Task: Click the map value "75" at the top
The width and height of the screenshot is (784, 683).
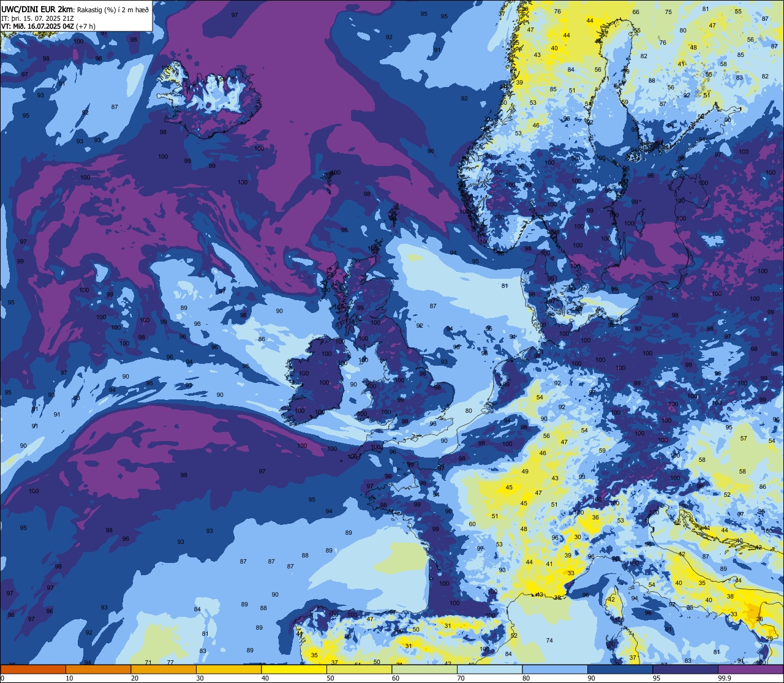Action: pyautogui.click(x=668, y=12)
